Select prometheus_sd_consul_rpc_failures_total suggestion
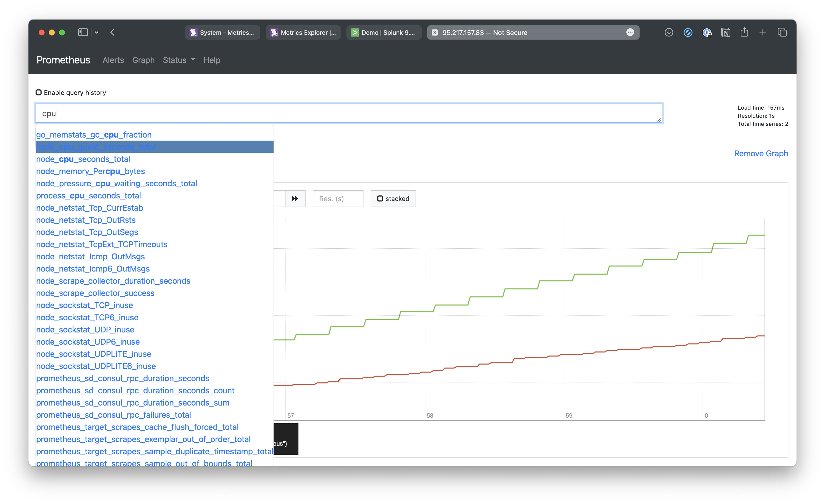 click(155, 415)
